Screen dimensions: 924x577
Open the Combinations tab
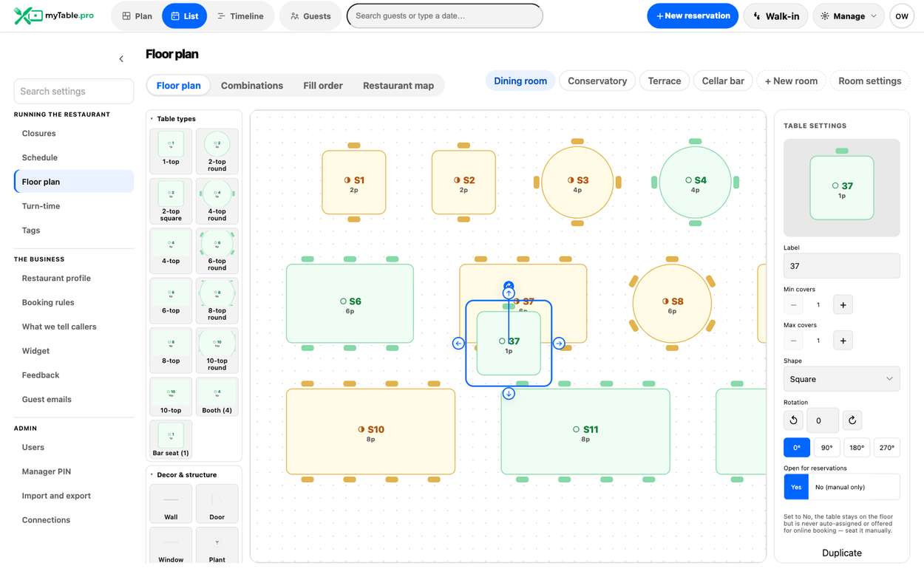click(x=252, y=86)
